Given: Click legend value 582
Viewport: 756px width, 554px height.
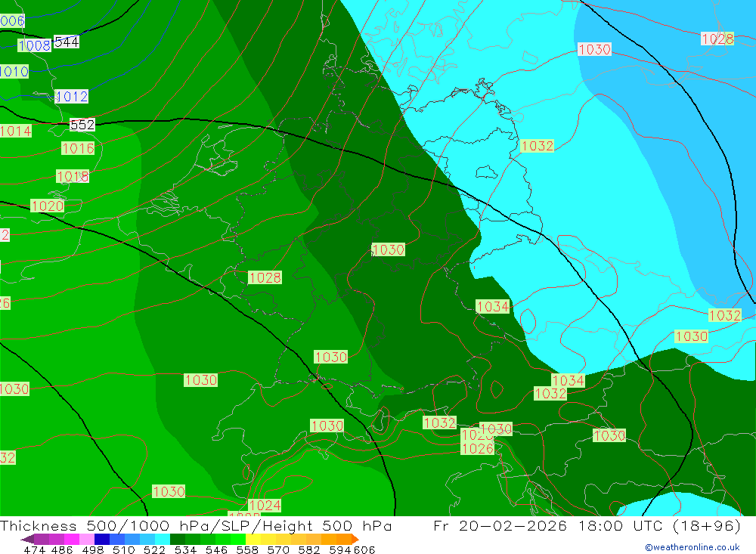Looking at the screenshot, I should (308, 549).
